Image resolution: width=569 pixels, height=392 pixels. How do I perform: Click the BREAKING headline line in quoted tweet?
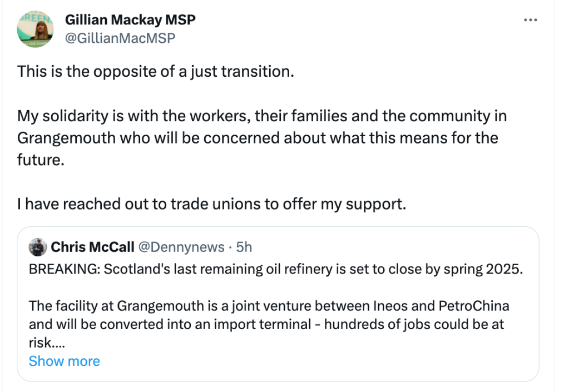[x=275, y=270]
